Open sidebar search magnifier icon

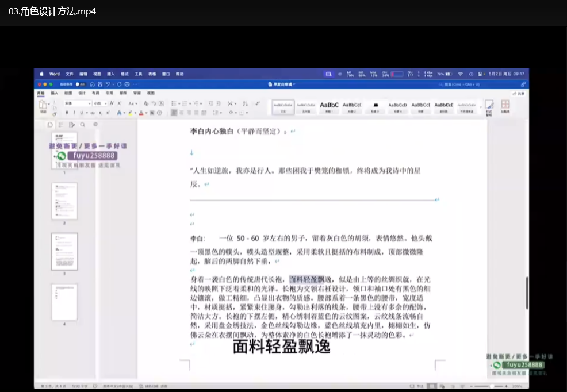[82, 124]
